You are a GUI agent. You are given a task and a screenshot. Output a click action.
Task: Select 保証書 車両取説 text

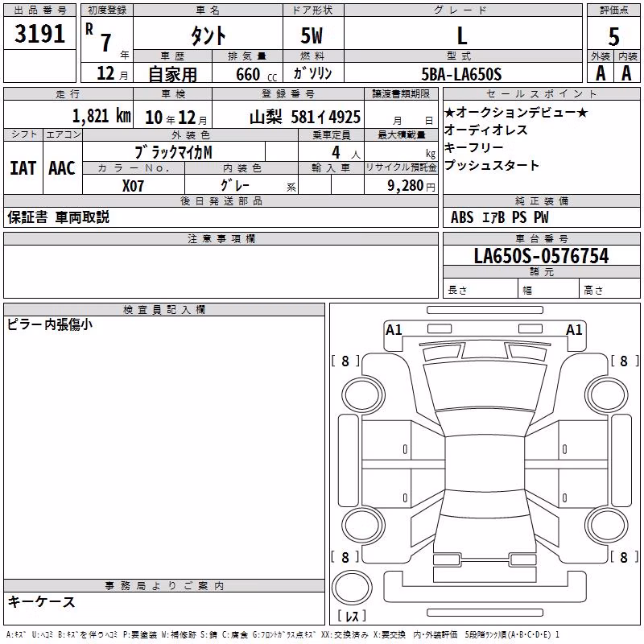[58, 217]
